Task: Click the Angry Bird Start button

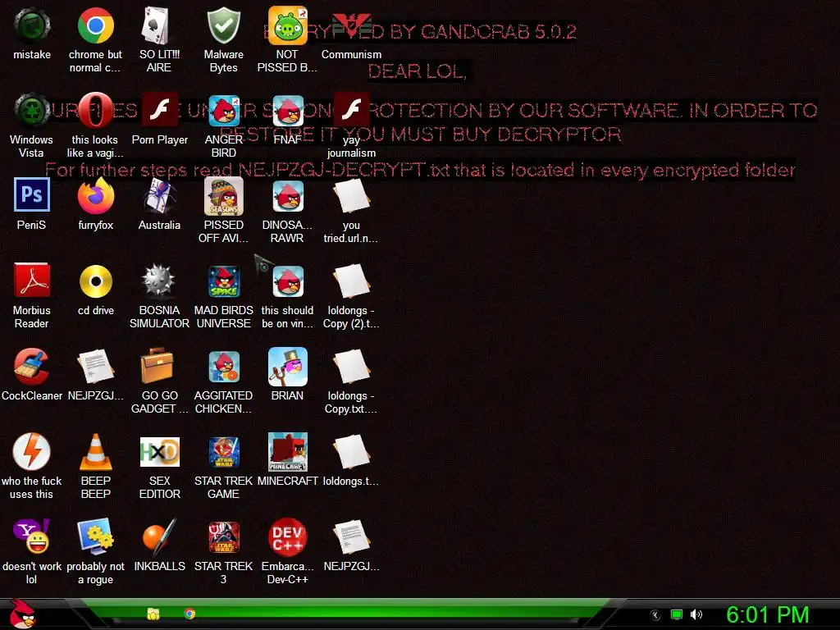Action: point(22,614)
